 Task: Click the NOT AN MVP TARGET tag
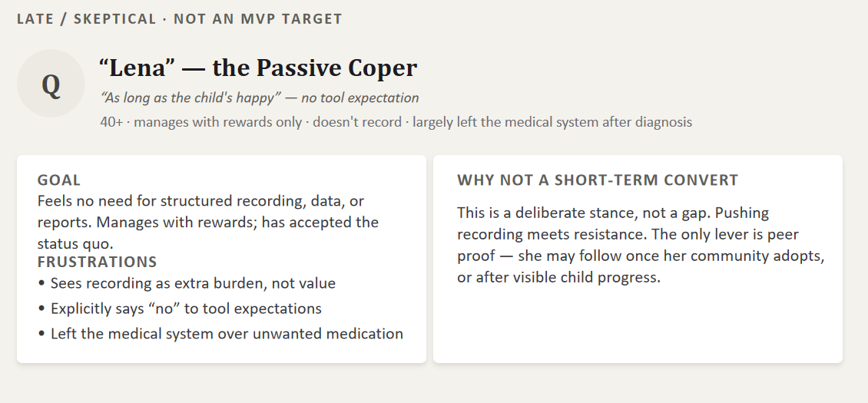pos(258,19)
